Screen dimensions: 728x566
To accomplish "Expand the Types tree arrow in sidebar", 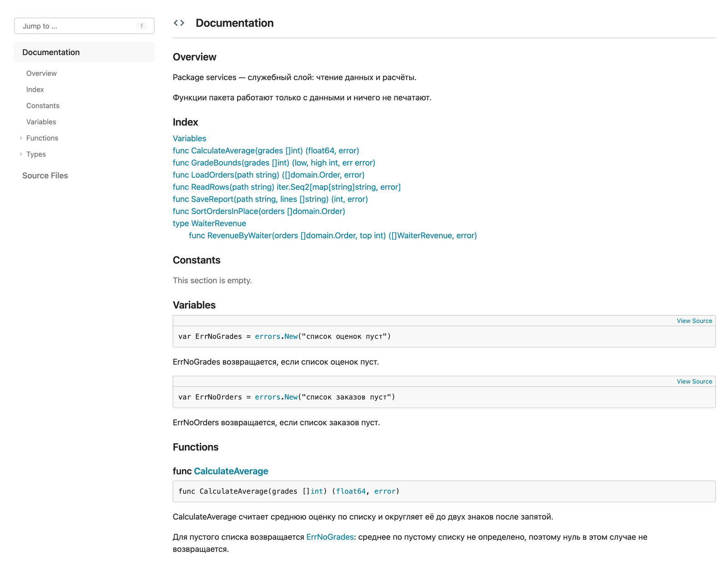I will point(21,154).
